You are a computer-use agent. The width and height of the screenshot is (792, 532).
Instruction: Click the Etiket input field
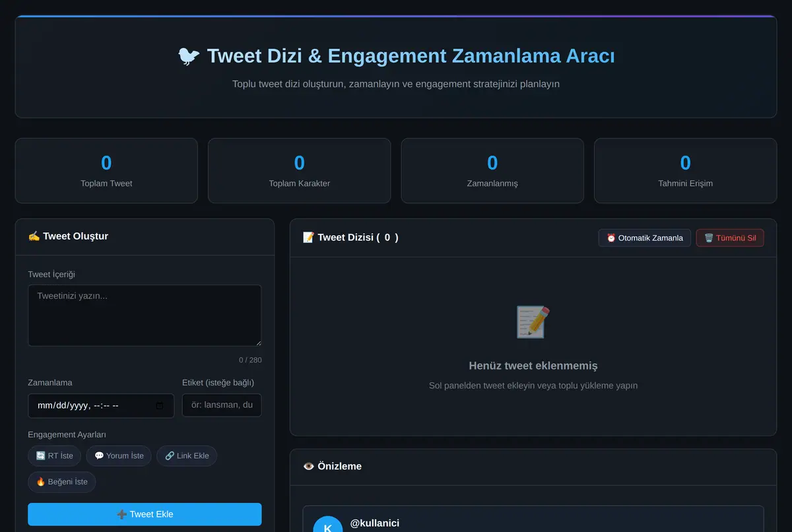pos(222,405)
